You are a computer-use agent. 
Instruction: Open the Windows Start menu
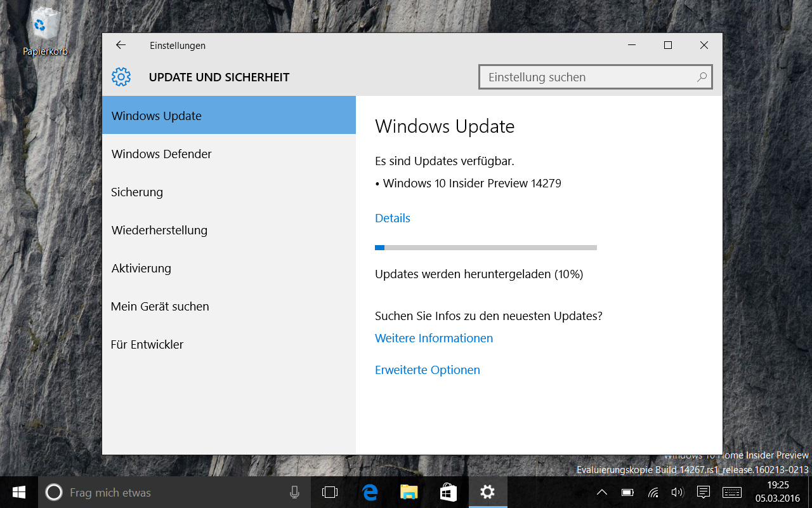[x=19, y=492]
